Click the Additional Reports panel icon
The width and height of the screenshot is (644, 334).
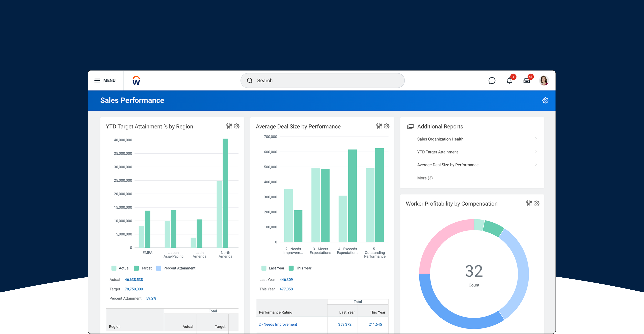(410, 127)
